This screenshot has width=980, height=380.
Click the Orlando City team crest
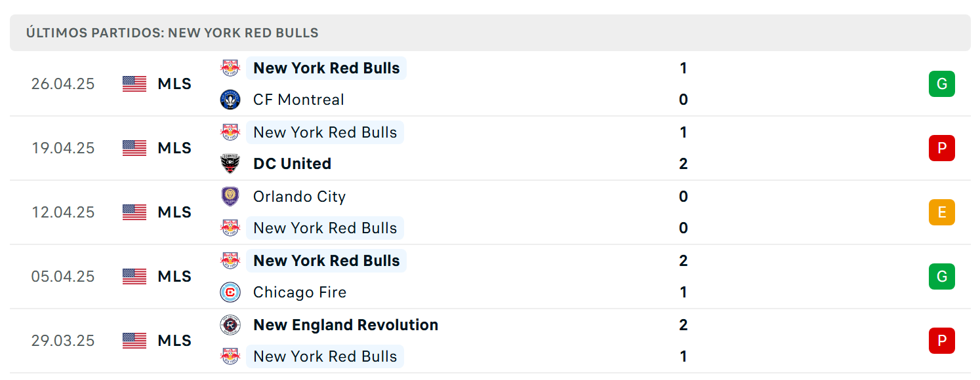point(230,197)
